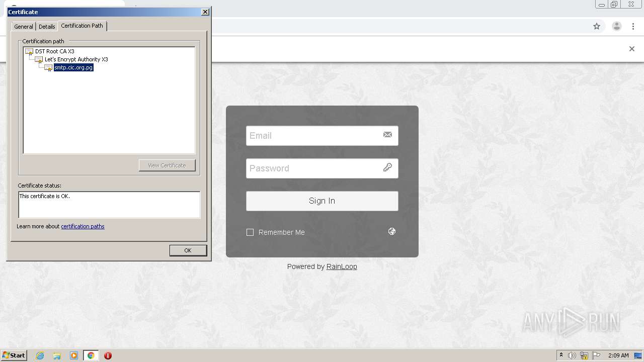Click the Show desktop button
Image resolution: width=644 pixels, height=362 pixels.
tap(638, 355)
